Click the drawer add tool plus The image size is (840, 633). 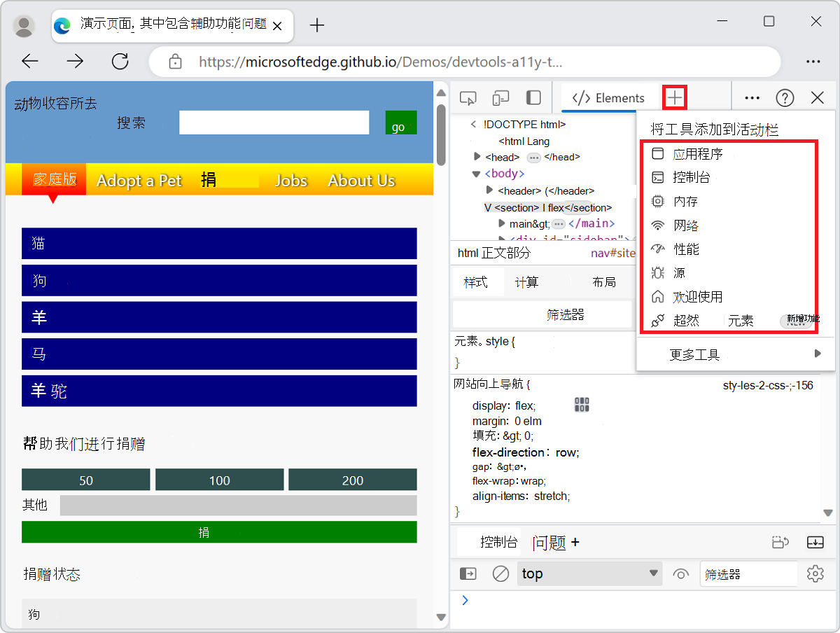(x=575, y=542)
